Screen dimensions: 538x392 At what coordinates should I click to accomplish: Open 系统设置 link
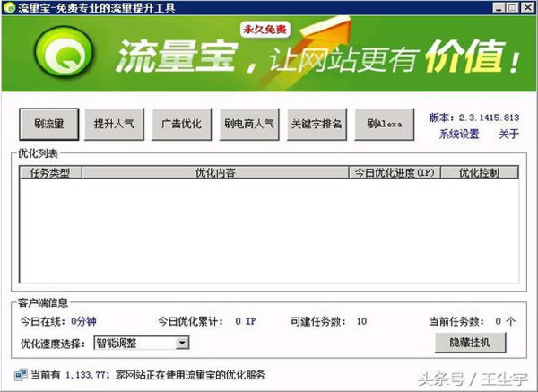pos(459,134)
